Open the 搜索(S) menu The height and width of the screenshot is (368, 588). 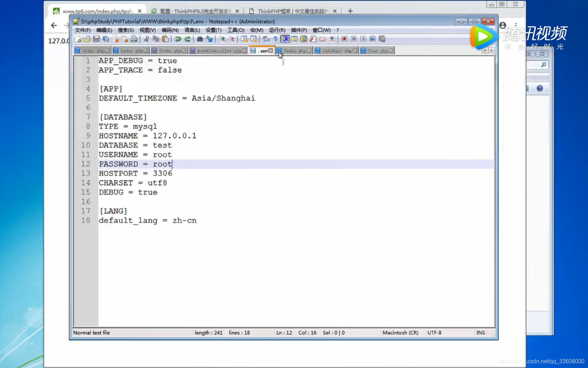(126, 30)
